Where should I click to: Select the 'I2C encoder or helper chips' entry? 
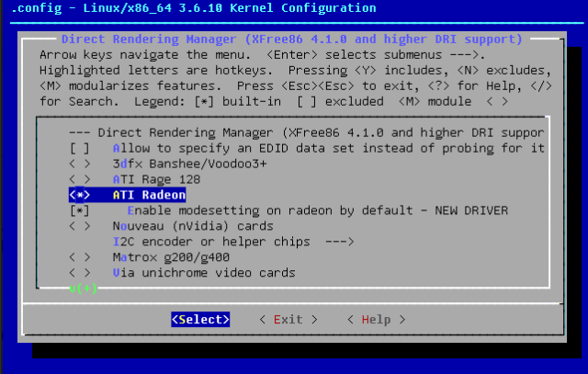pos(211,242)
